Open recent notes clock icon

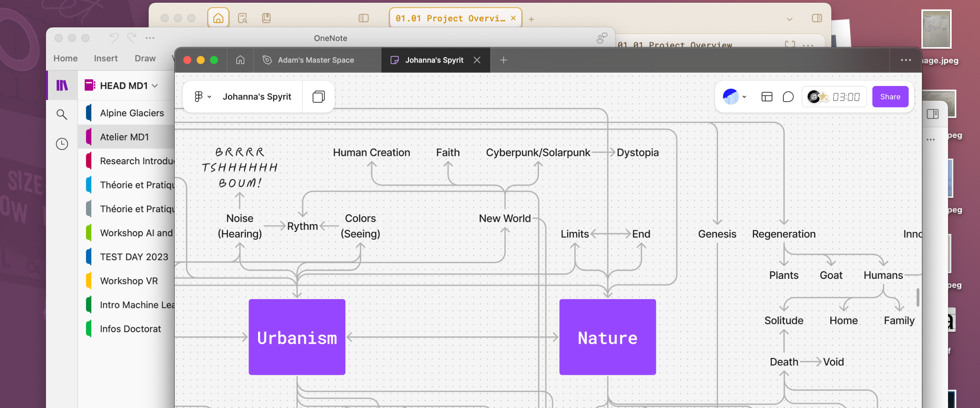62,144
